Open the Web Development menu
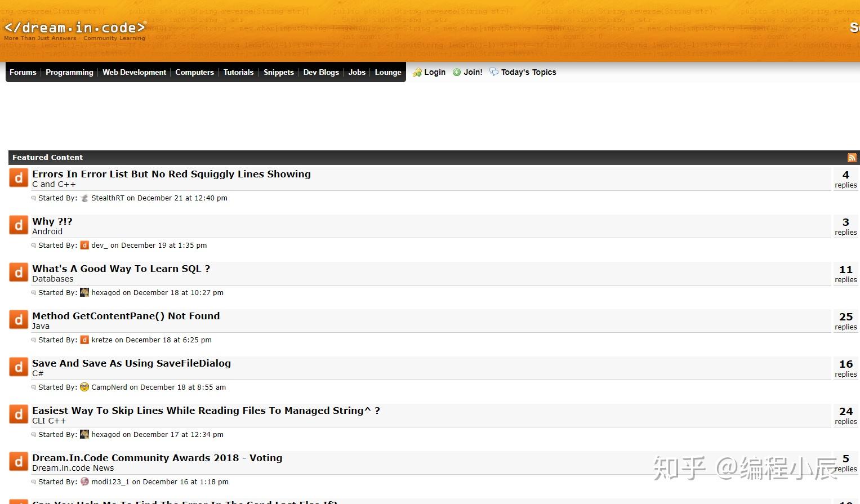Screen dimensions: 860x504 (134, 72)
